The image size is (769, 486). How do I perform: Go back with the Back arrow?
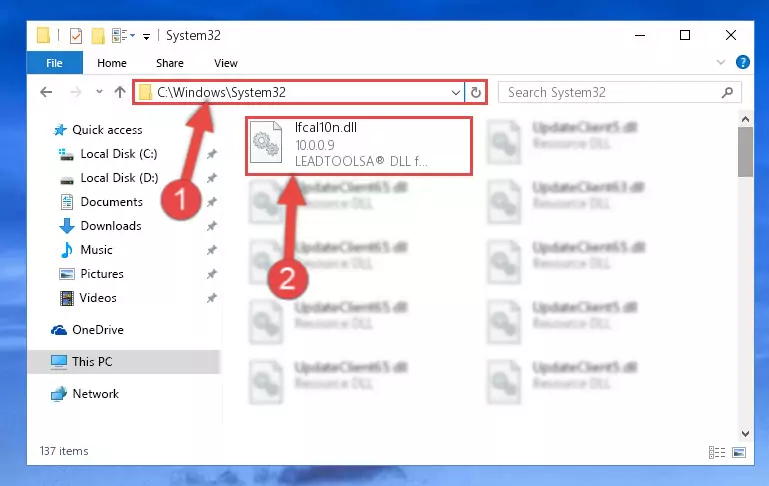click(46, 92)
